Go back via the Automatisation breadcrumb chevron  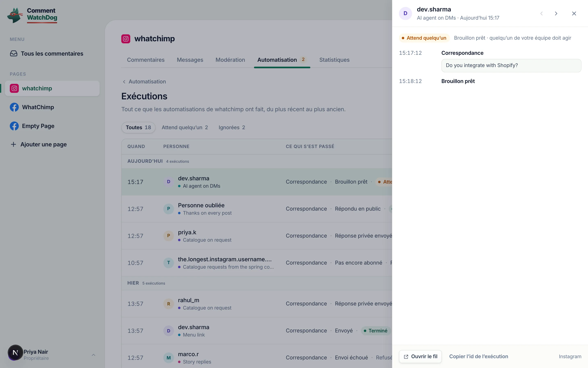(x=124, y=82)
